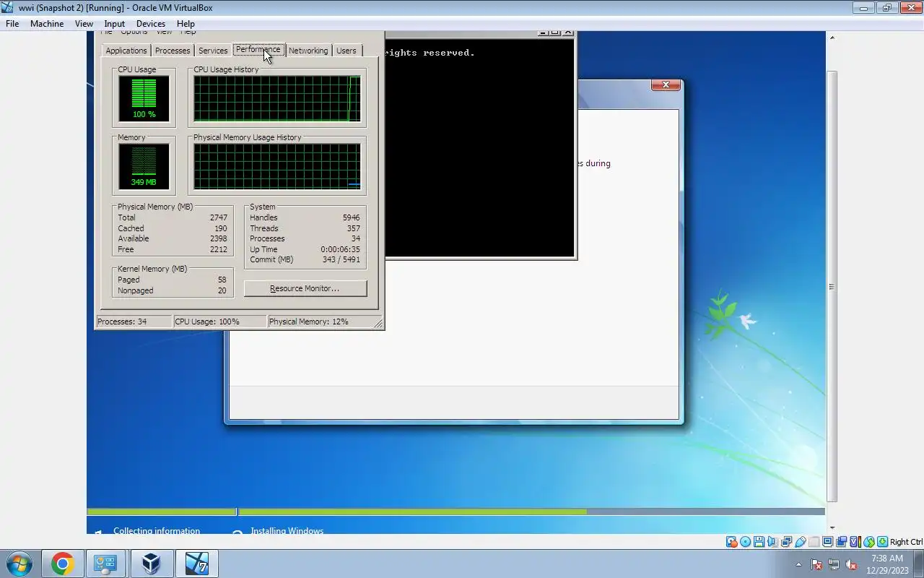Switch to the Services tab

click(x=213, y=51)
